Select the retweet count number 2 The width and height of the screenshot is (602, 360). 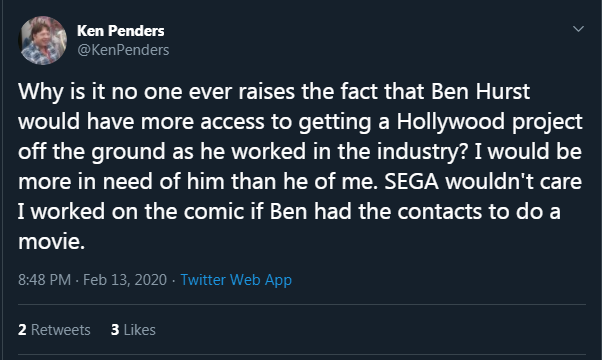point(22,330)
